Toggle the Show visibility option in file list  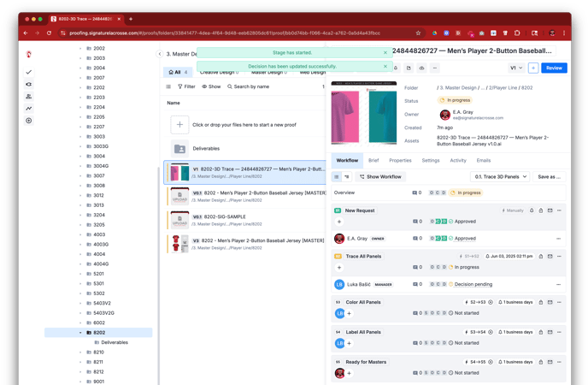[x=210, y=86]
